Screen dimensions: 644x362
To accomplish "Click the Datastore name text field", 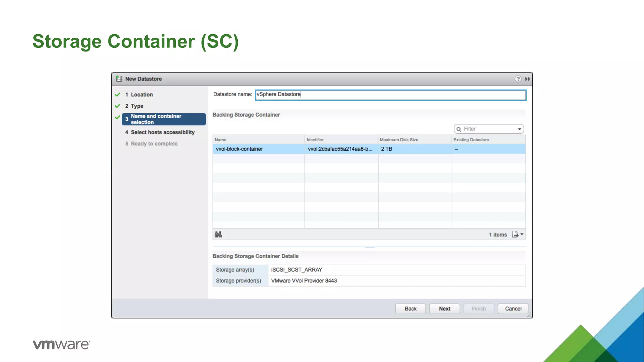I will (390, 95).
